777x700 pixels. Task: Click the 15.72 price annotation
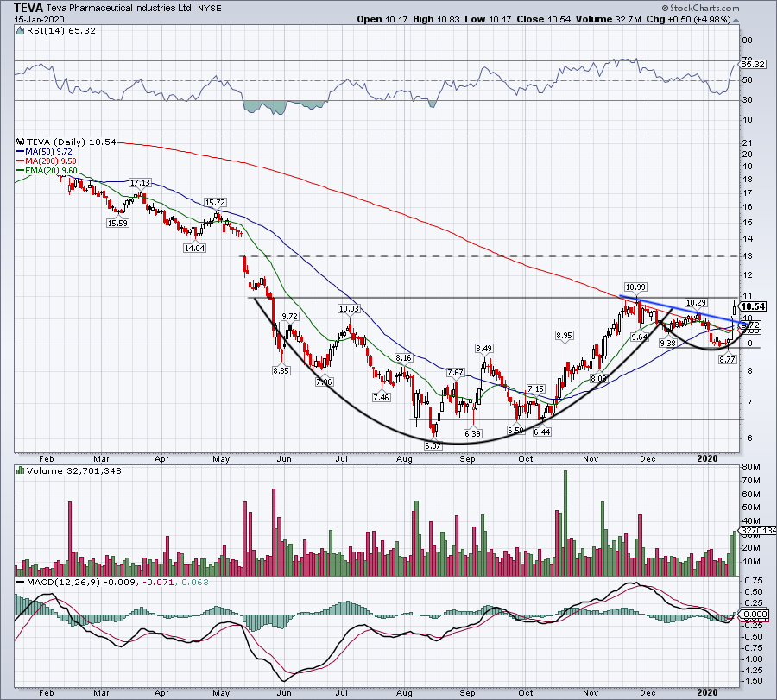point(215,202)
